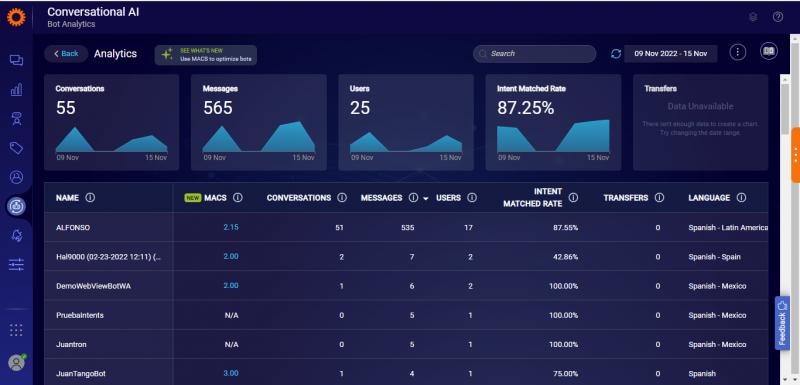Click the USERS column header
The width and height of the screenshot is (800, 385).
(448, 197)
